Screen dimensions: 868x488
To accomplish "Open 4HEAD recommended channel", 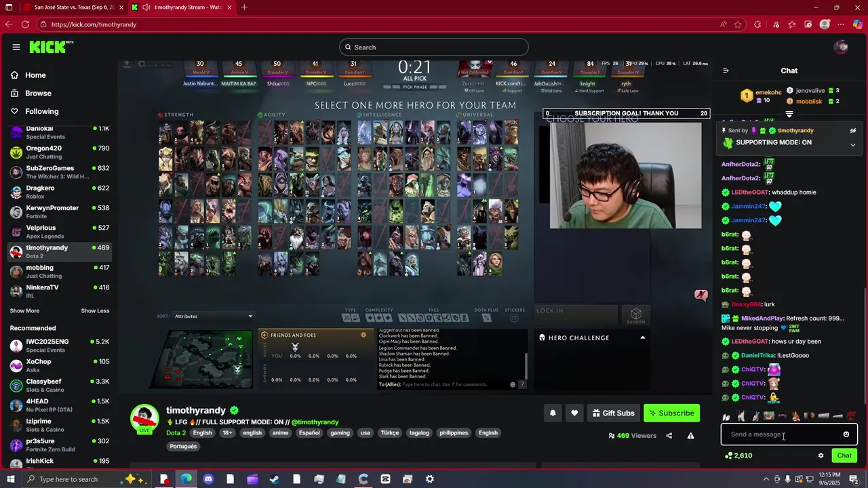I will (59, 405).
